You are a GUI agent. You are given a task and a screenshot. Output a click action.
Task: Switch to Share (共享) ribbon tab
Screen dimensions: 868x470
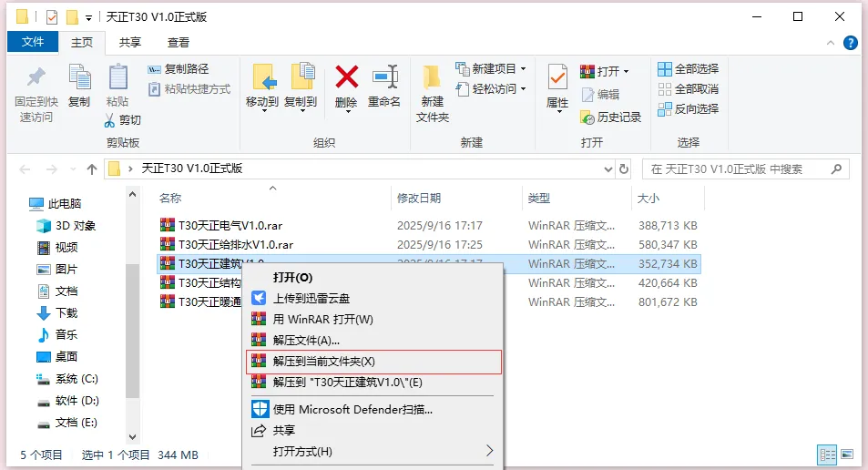(130, 43)
